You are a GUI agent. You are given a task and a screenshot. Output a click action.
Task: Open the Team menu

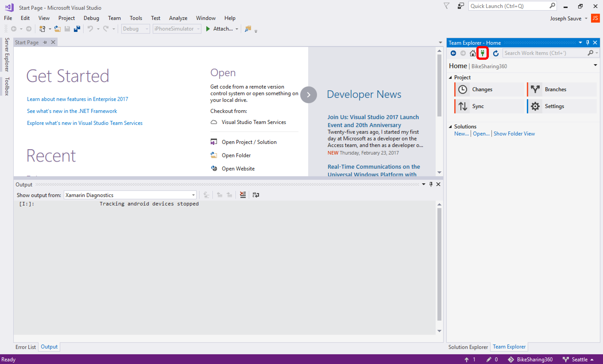[x=114, y=18]
